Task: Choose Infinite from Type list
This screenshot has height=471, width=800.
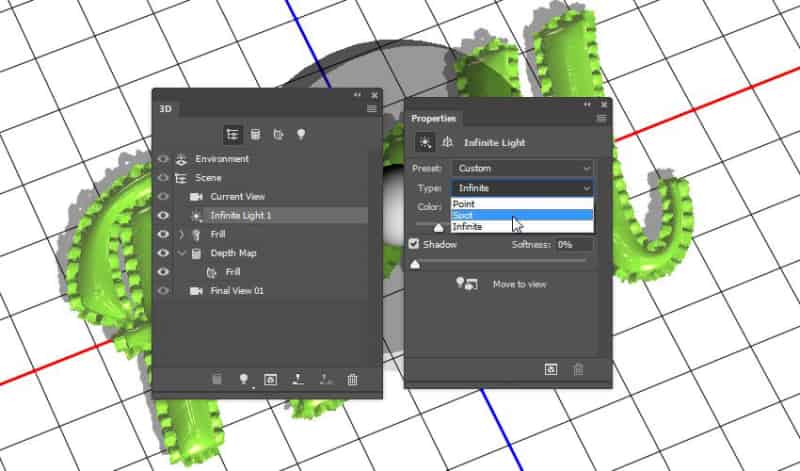Action: pyautogui.click(x=522, y=227)
